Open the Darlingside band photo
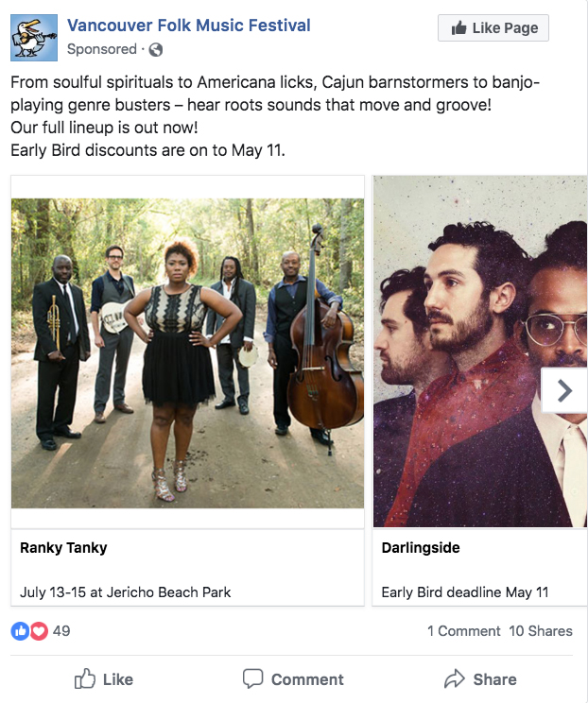Image resolution: width=588 pixels, height=703 pixels. pos(480,351)
